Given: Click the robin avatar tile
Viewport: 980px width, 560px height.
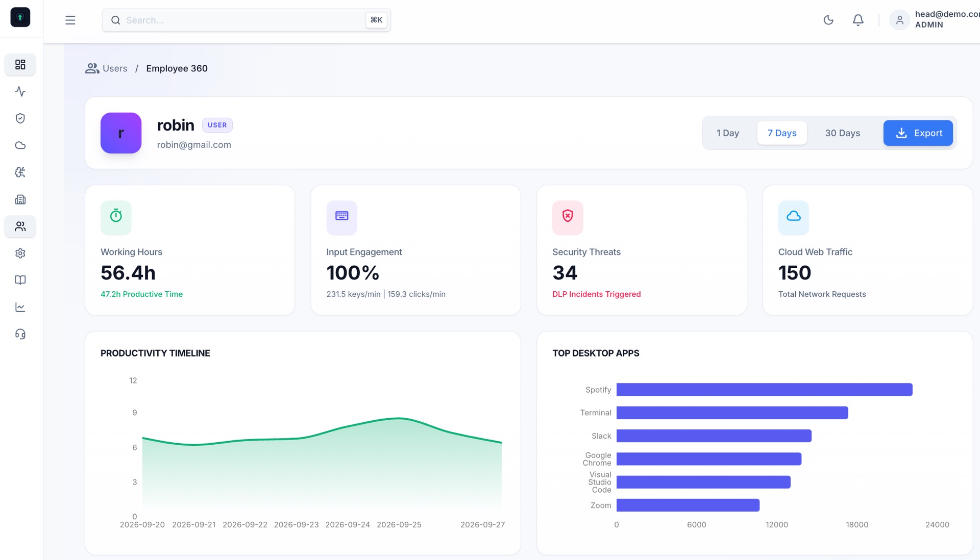Looking at the screenshot, I should 121,133.
